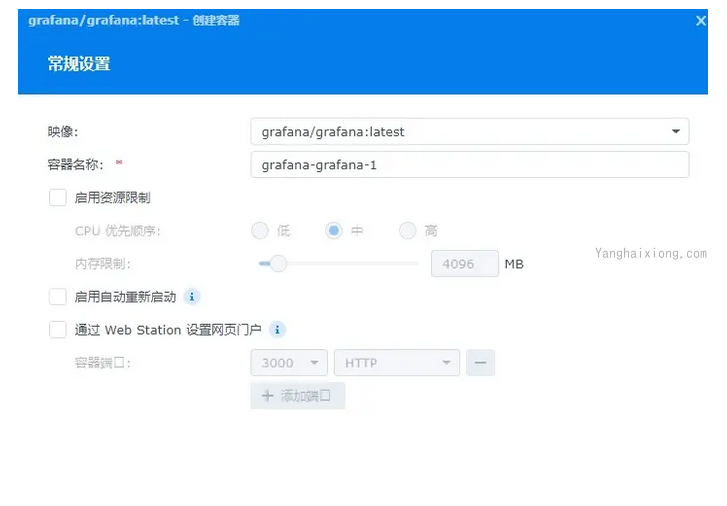
Task: Select the 中 CPU priority radio
Action: point(334,231)
